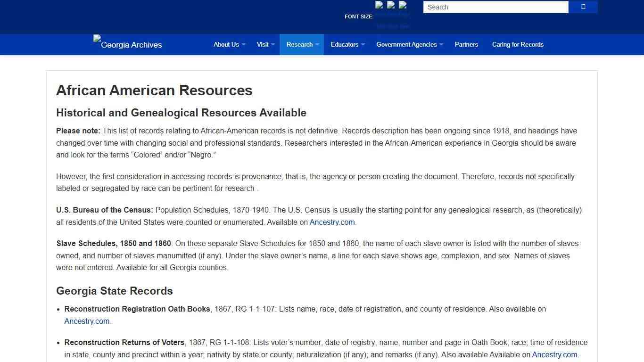Expand the Research dropdown
Screen dimensions: 644x362
(317, 45)
